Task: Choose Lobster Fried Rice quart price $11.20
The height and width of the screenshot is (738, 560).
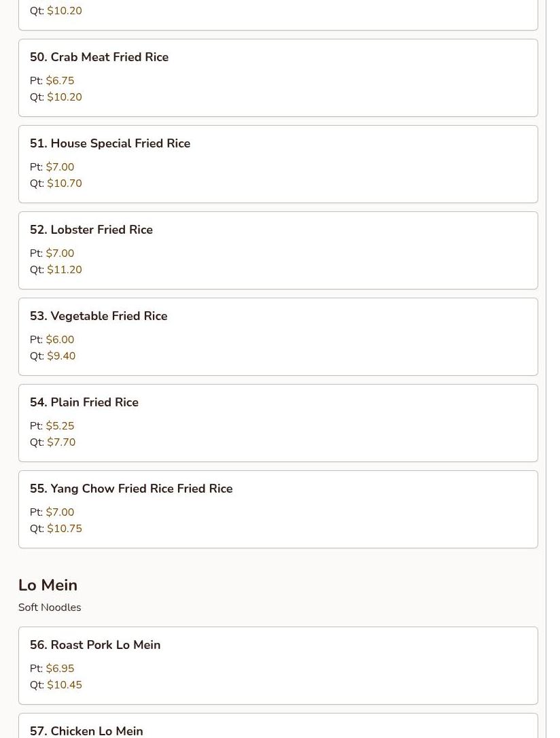Action: click(65, 270)
